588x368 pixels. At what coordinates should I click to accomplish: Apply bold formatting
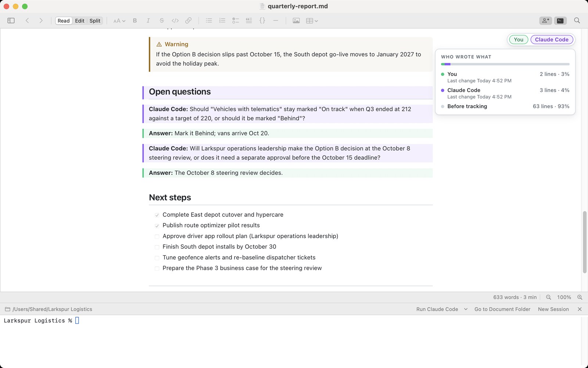pos(135,21)
